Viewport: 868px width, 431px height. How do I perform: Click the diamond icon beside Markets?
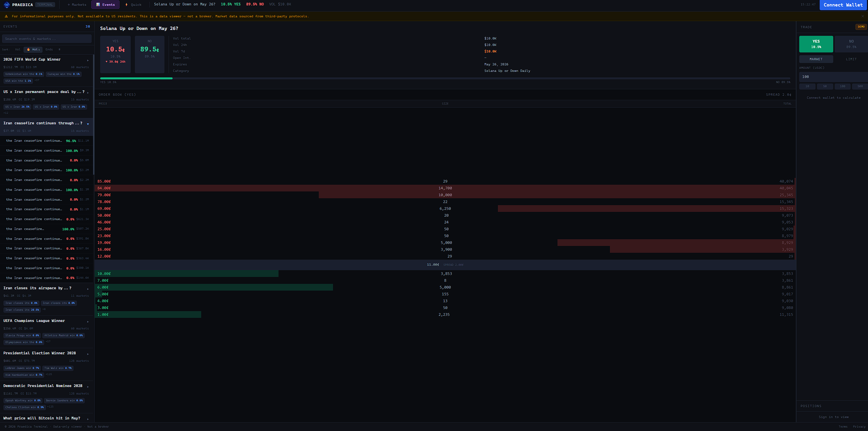pyautogui.click(x=69, y=5)
